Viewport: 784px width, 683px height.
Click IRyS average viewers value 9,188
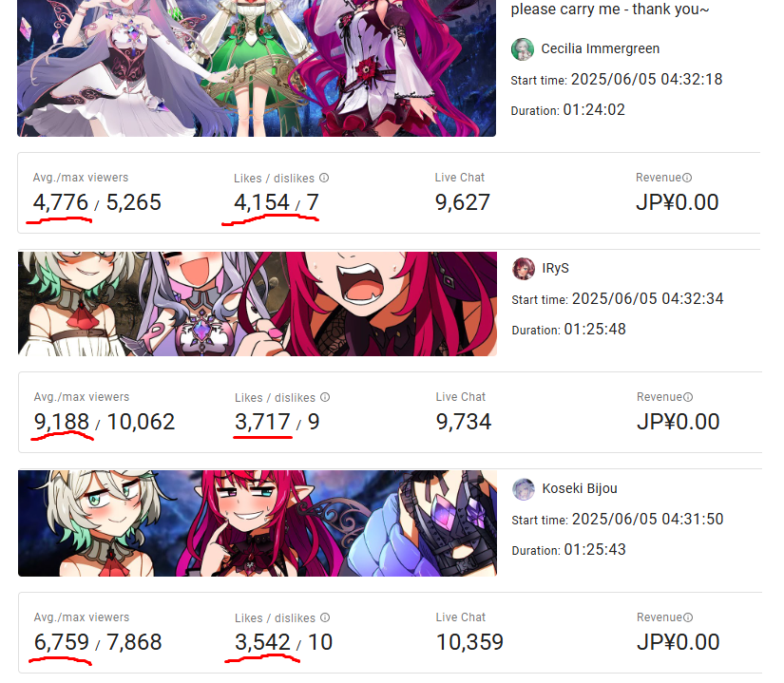point(62,422)
